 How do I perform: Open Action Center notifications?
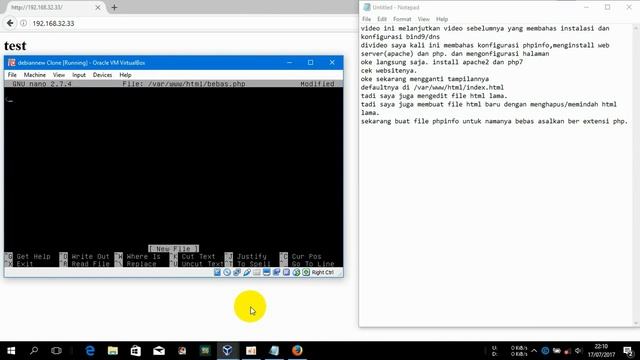coord(629,351)
